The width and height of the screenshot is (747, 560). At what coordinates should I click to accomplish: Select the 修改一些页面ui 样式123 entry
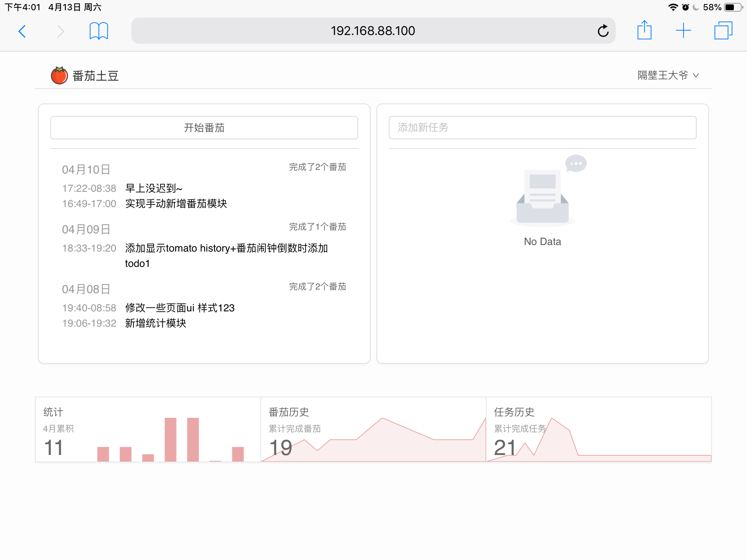pyautogui.click(x=180, y=308)
